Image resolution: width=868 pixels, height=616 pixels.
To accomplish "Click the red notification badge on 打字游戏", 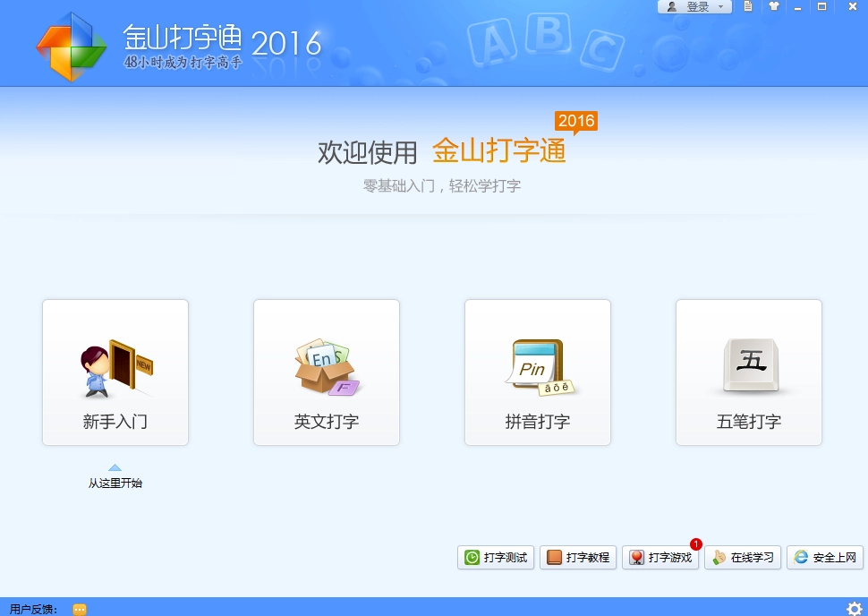I will pyautogui.click(x=696, y=543).
